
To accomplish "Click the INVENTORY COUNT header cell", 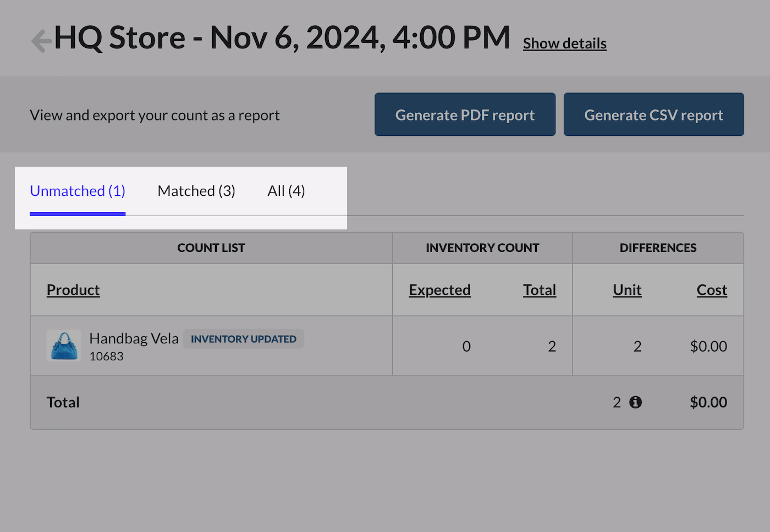I will (x=482, y=248).
